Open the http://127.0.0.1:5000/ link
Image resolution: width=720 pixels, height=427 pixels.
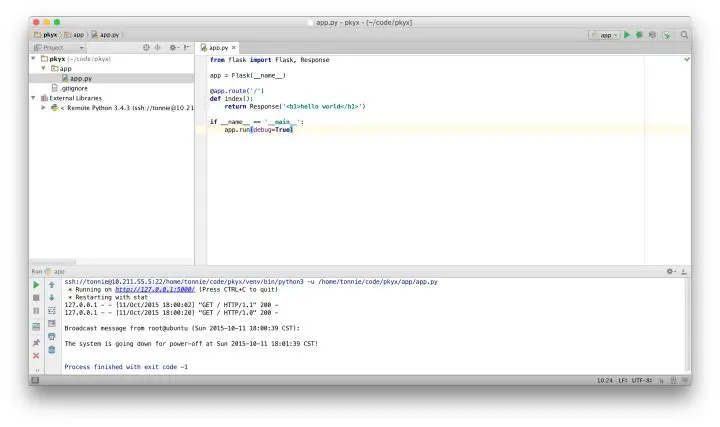pos(155,290)
